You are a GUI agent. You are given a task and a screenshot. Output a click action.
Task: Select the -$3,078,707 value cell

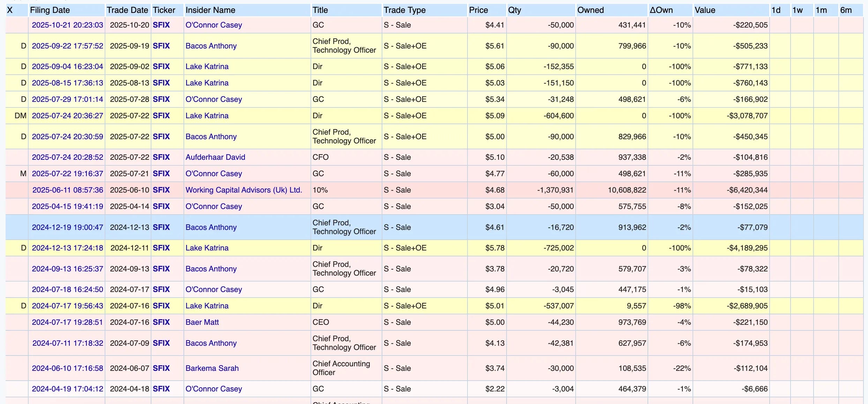point(731,116)
